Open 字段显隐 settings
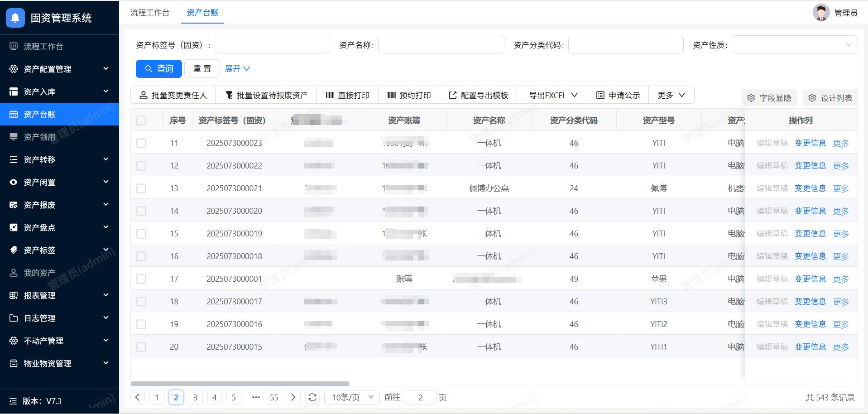The height and width of the screenshot is (414, 868). (769, 98)
